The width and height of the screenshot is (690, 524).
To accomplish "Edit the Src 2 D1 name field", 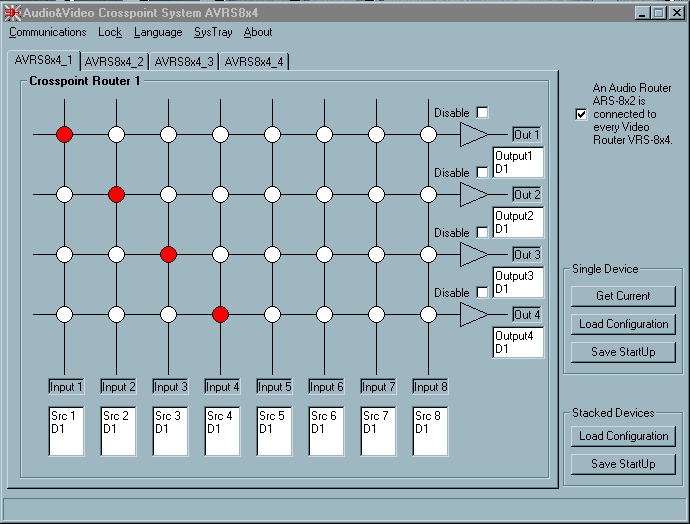I will pyautogui.click(x=118, y=431).
